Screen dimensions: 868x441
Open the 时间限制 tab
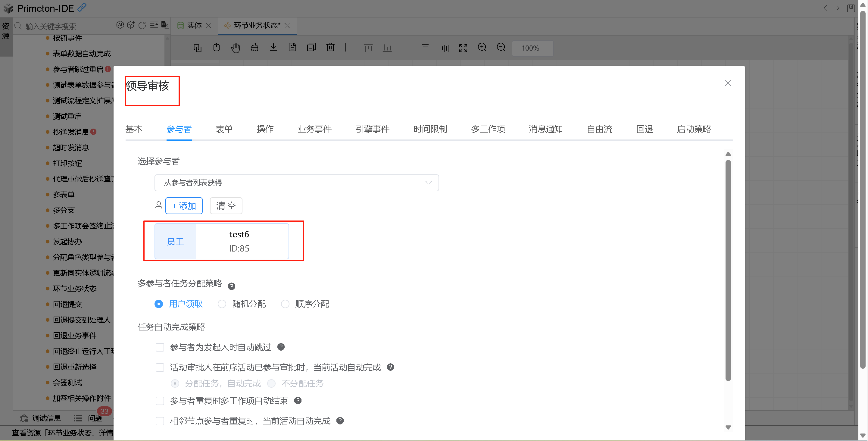(430, 129)
